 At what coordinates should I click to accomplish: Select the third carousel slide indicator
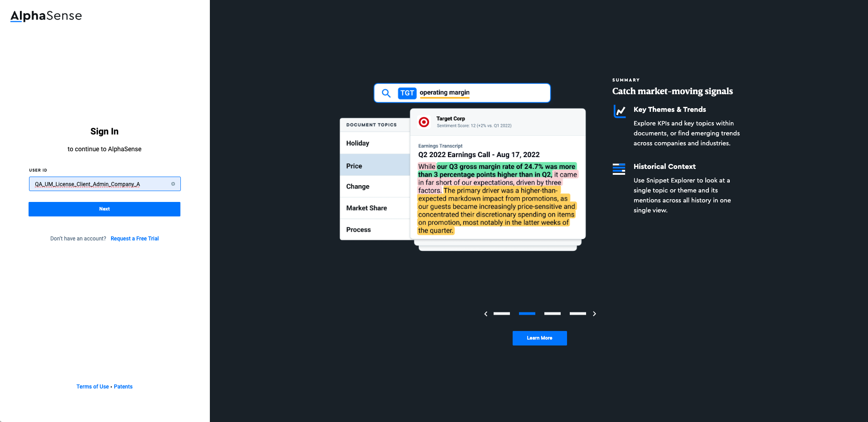(x=553, y=313)
